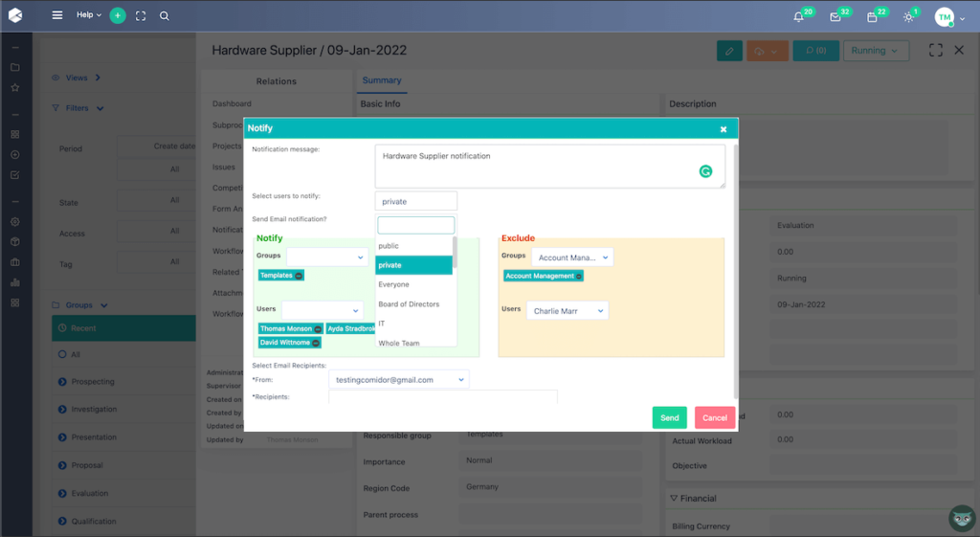Open the star favorites icon in sidebar

point(15,88)
